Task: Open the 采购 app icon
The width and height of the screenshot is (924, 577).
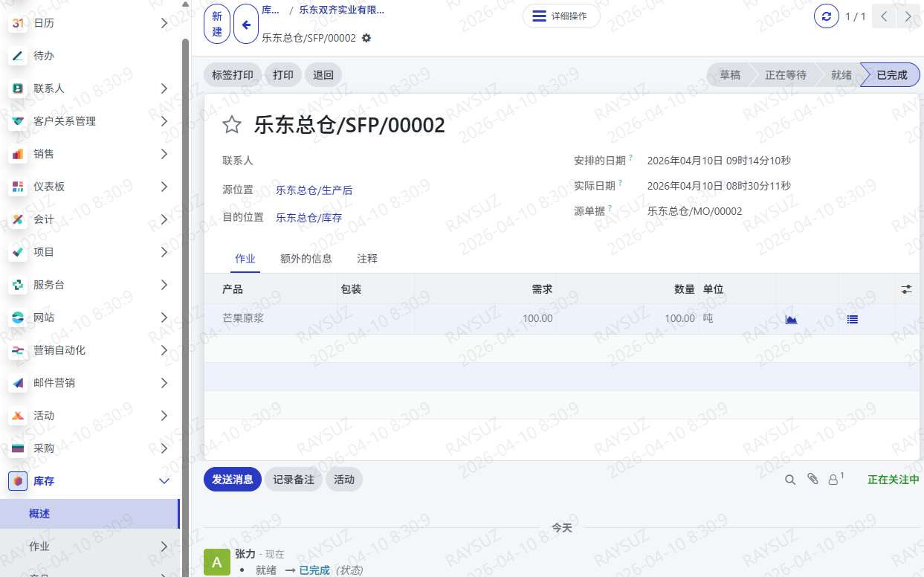Action: point(18,448)
